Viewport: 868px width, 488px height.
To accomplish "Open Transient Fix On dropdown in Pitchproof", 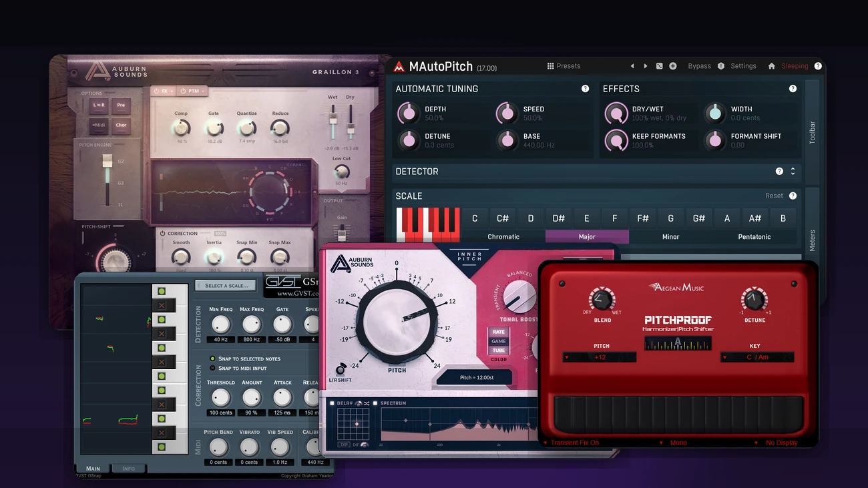I will pos(572,443).
